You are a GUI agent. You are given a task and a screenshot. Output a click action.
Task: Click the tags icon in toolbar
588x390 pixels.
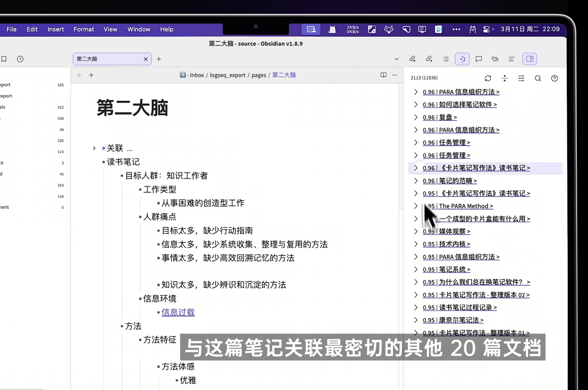click(495, 59)
